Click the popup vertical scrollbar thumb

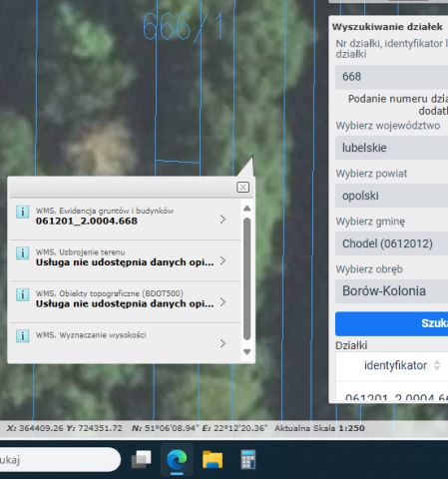[246, 278]
